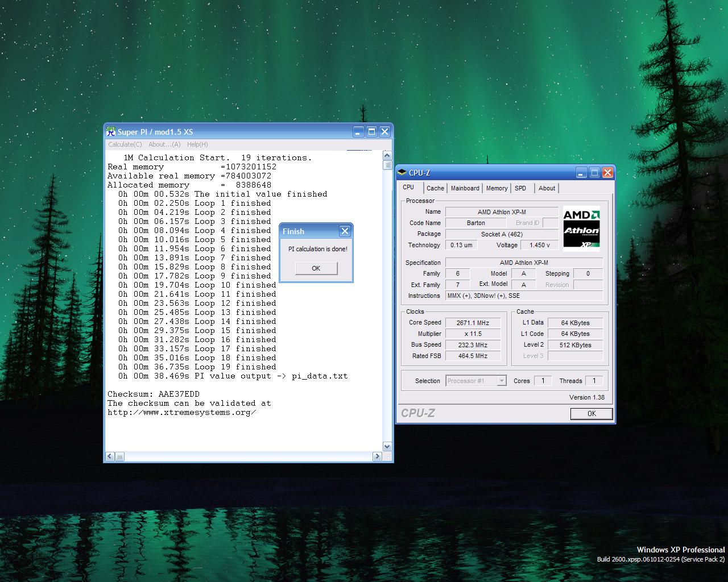The height and width of the screenshot is (582, 728).
Task: Open the Memory tab in CPU-Z
Action: pyautogui.click(x=497, y=188)
